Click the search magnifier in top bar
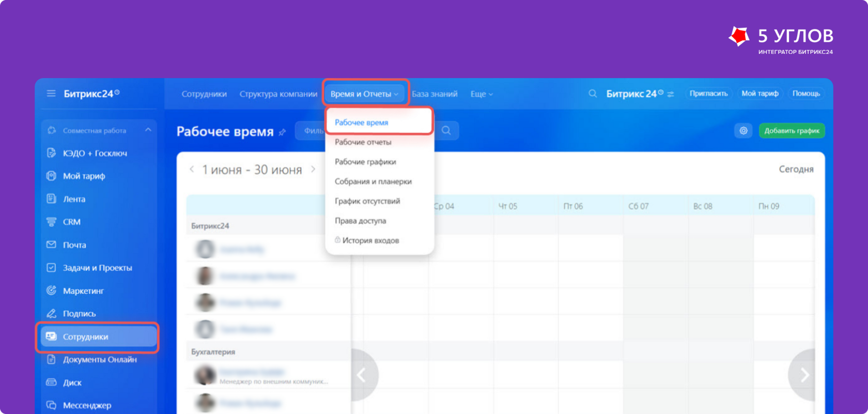 click(593, 94)
